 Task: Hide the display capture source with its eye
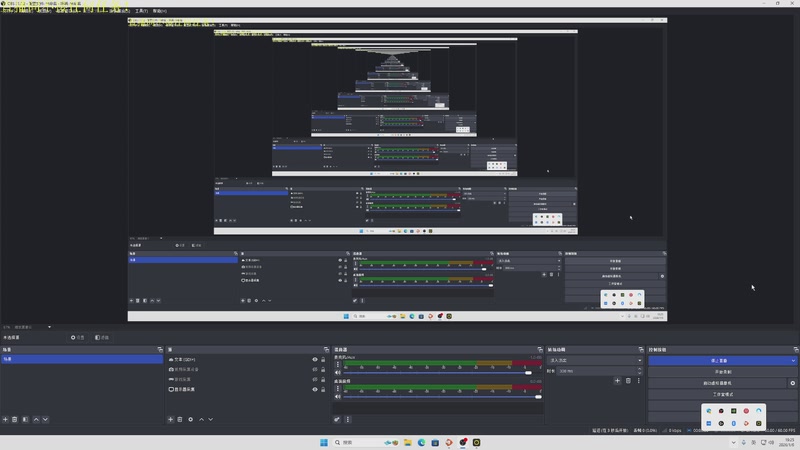coord(315,389)
